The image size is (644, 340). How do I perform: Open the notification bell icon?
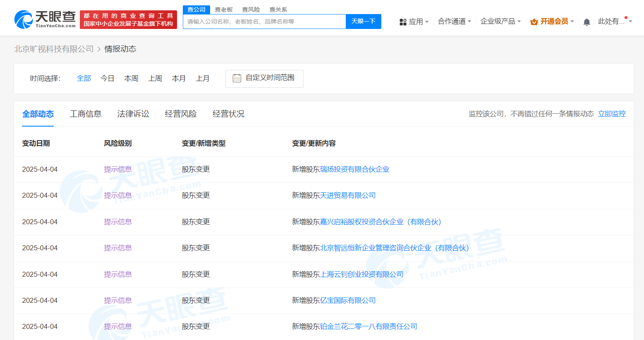587,22
